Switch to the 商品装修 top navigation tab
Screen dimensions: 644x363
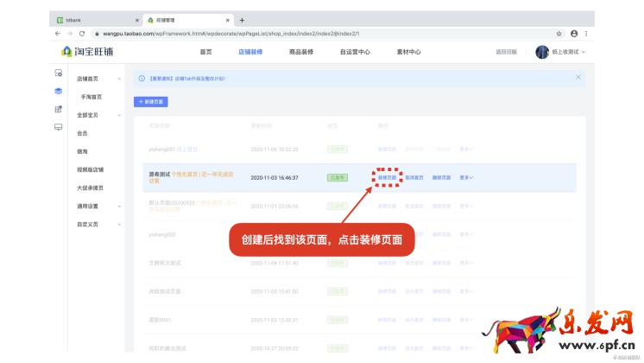pos(301,52)
